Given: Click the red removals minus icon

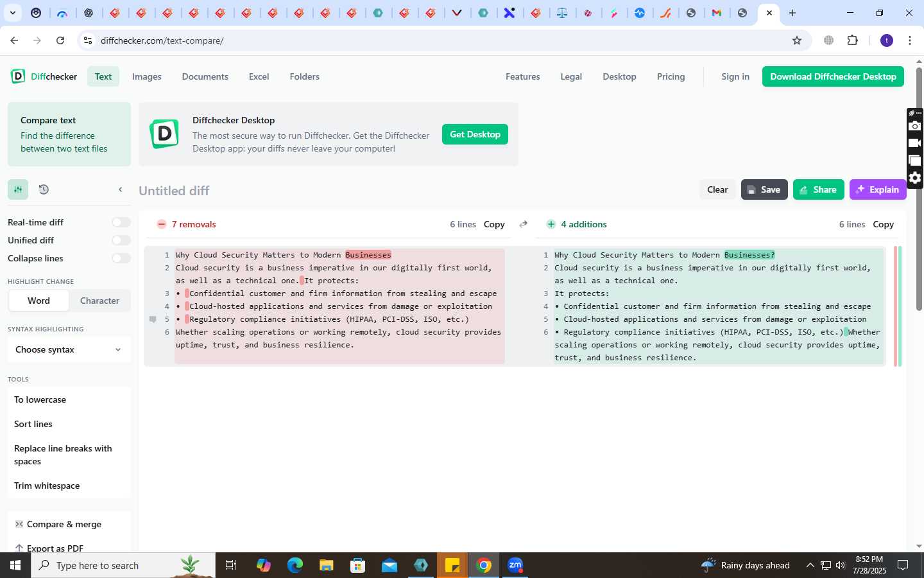Looking at the screenshot, I should tap(162, 224).
